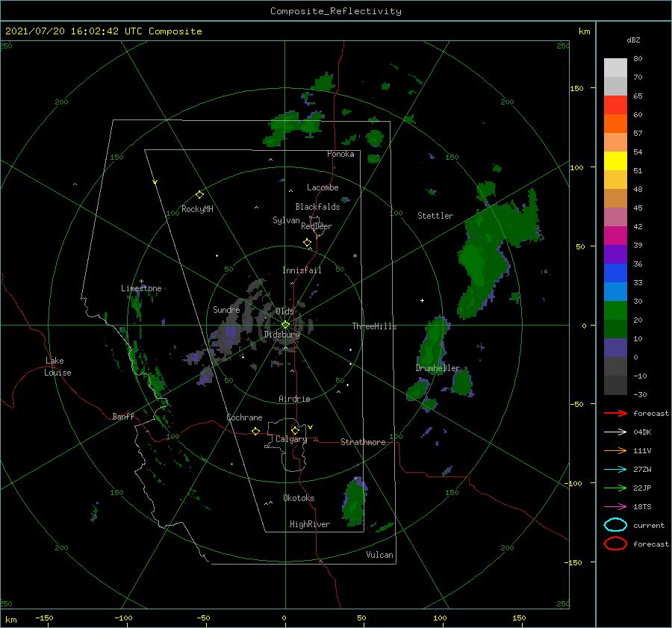Viewport: 672px width, 628px height.
Task: Select the Okotoks label
Action: 299,498
